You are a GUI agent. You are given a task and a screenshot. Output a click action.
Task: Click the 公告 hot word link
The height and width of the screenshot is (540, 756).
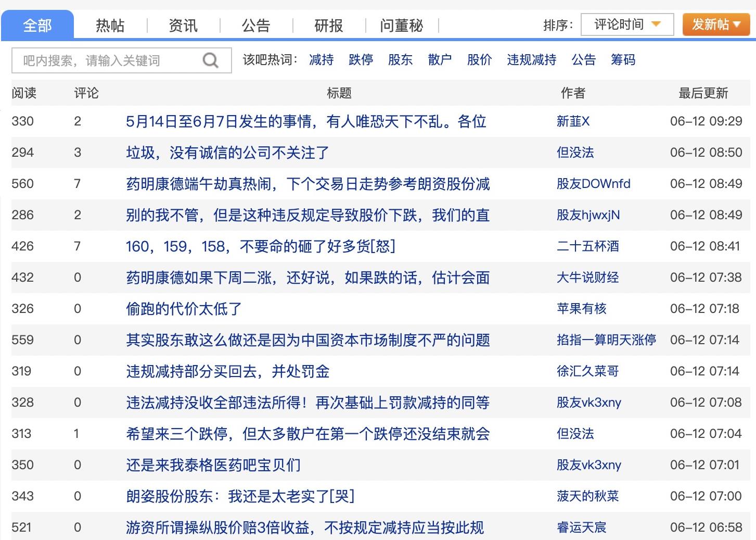click(584, 60)
